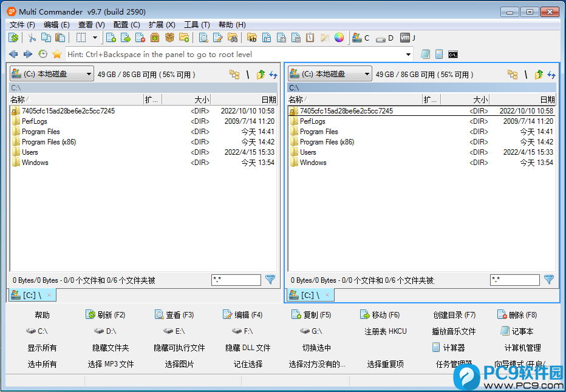Switch to drive D from toolbar drive button

pyautogui.click(x=384, y=38)
